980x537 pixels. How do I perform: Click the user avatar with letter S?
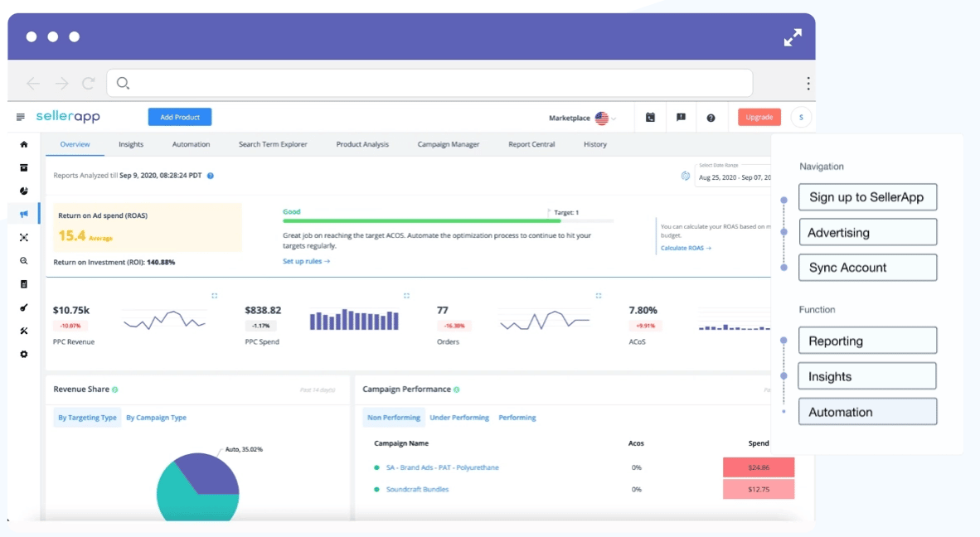click(x=801, y=118)
